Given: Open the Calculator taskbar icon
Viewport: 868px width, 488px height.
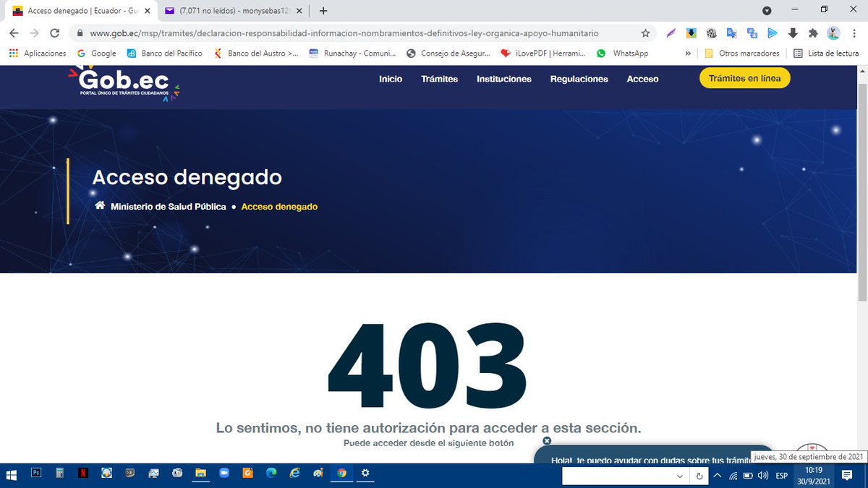Looking at the screenshot, I should point(59,474).
